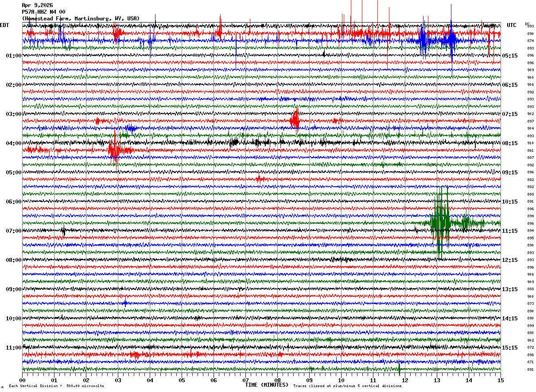
Task: Click the large green seismic burst near minute 13
Action: point(442,223)
